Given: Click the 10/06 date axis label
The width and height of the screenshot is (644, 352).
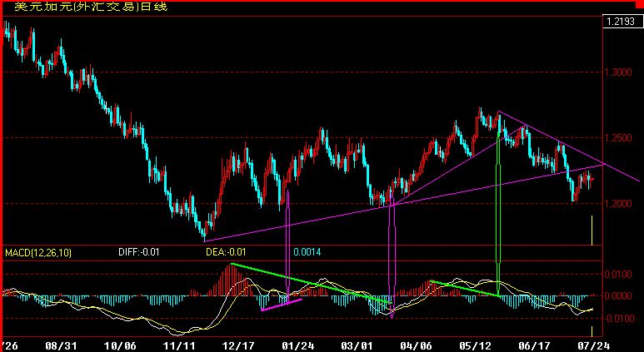Looking at the screenshot, I should pos(122,346).
